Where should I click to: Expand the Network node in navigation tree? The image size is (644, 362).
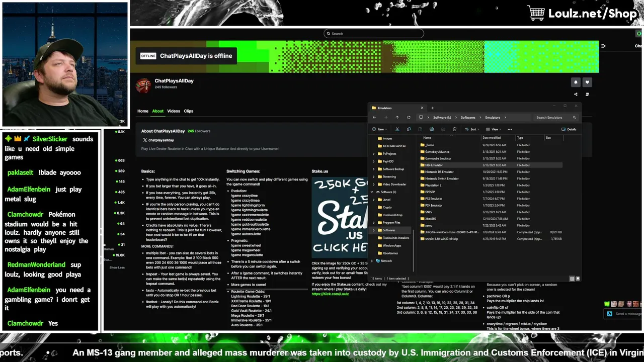(372, 261)
